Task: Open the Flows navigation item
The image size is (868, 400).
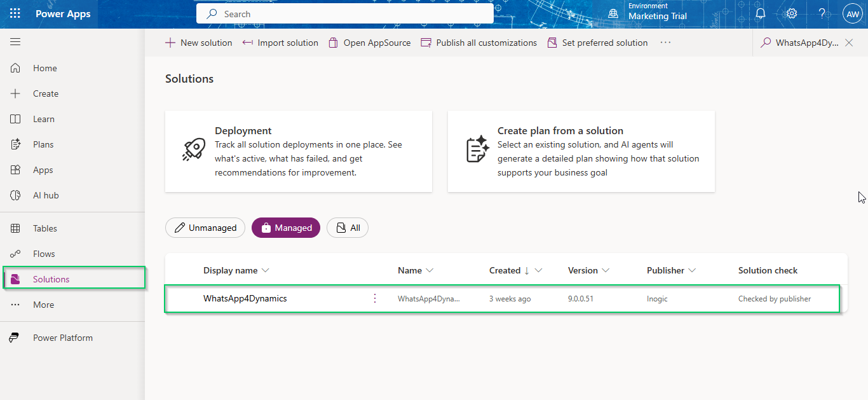Action: [x=44, y=254]
